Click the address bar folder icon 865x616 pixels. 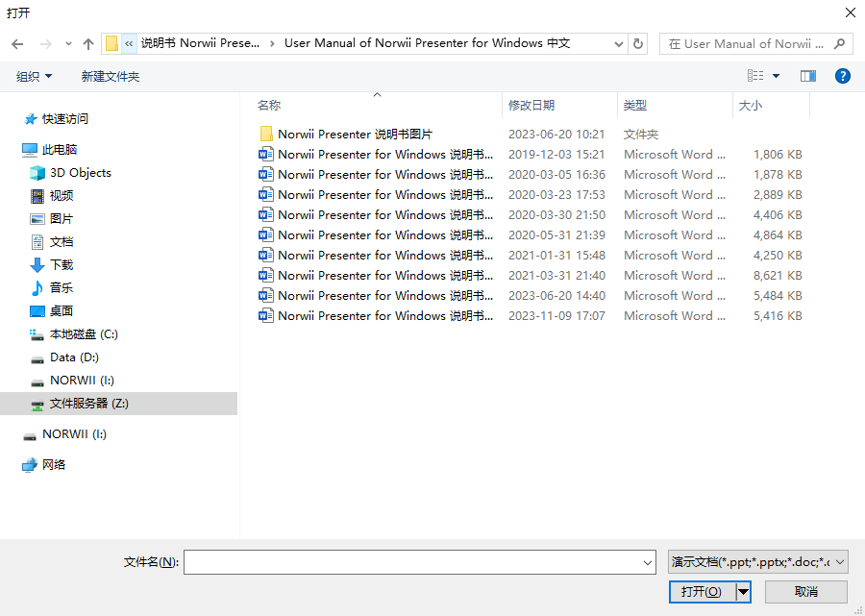coord(112,43)
